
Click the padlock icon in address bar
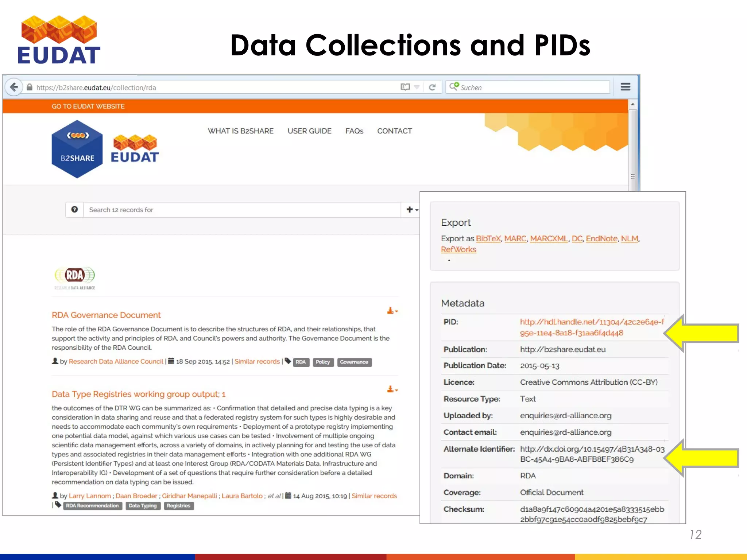30,87
